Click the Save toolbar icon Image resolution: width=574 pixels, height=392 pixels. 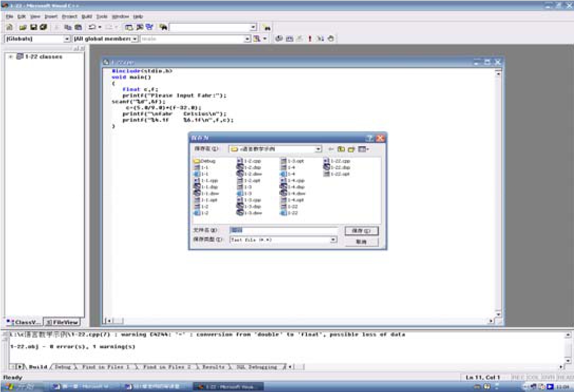point(33,27)
